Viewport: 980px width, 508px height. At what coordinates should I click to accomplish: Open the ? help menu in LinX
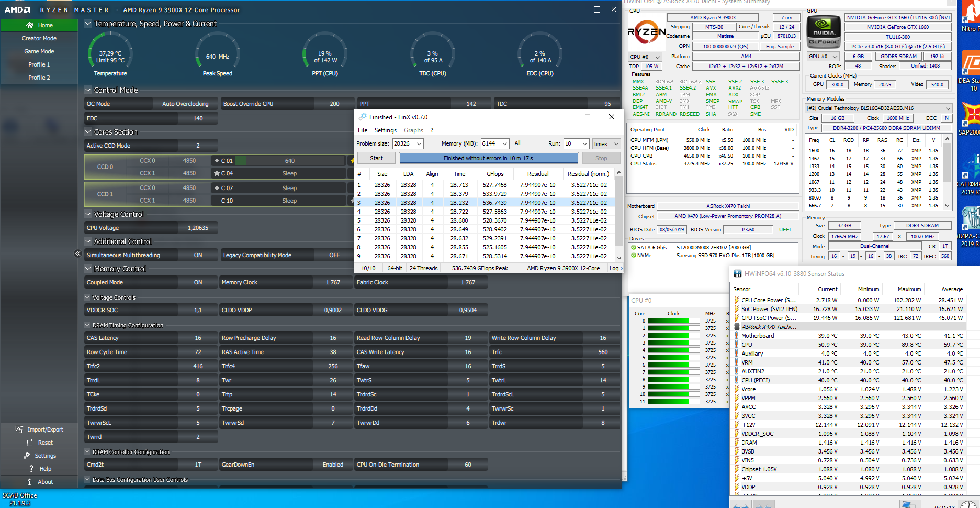coord(432,130)
